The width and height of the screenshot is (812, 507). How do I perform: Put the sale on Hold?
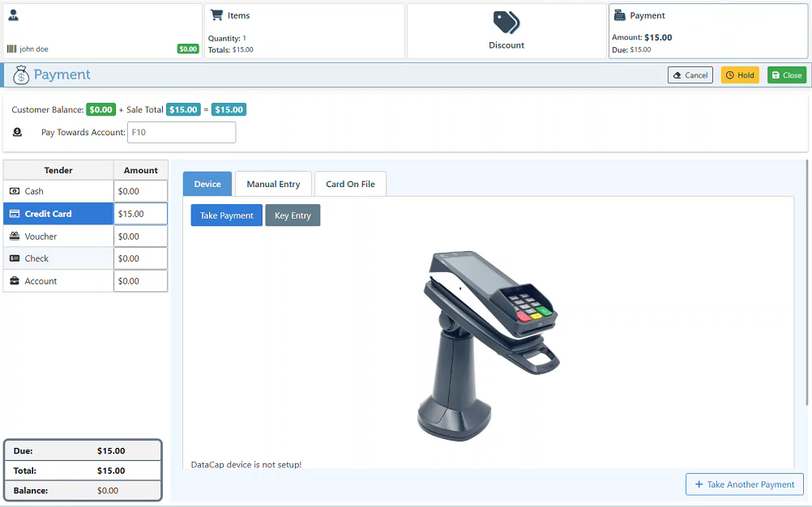point(740,75)
